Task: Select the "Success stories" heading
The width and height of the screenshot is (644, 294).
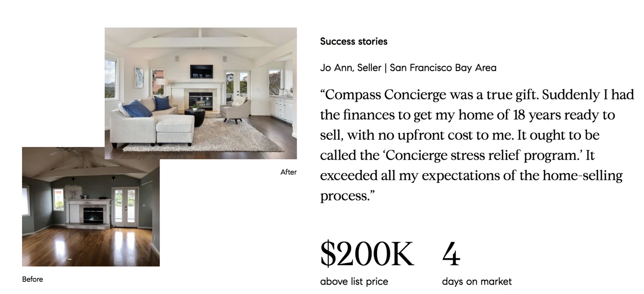Action: point(354,42)
